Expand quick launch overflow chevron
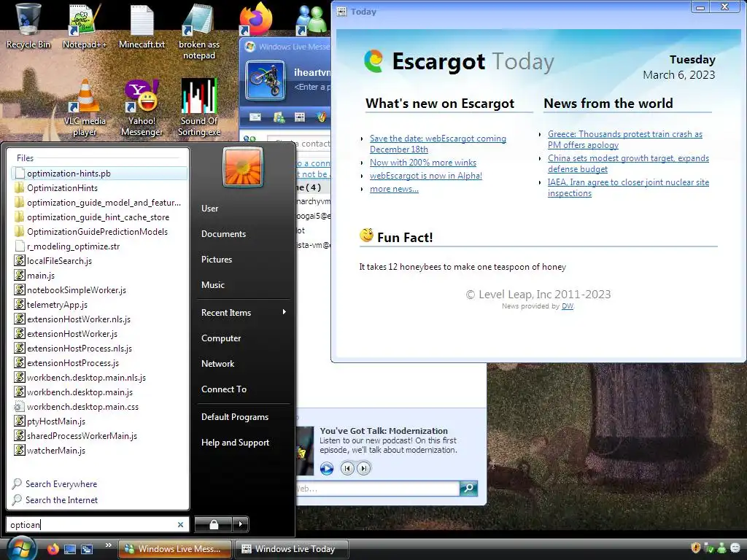The image size is (747, 560). pos(108,545)
